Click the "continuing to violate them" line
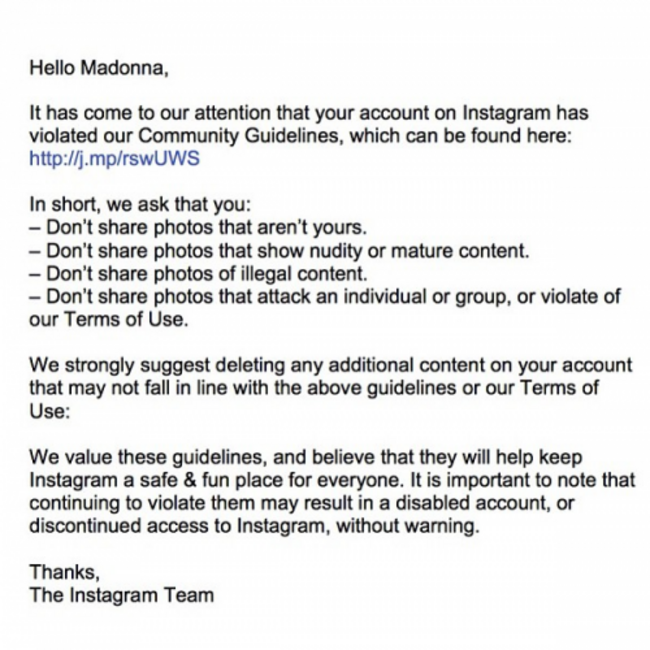The image size is (650, 650). (302, 503)
